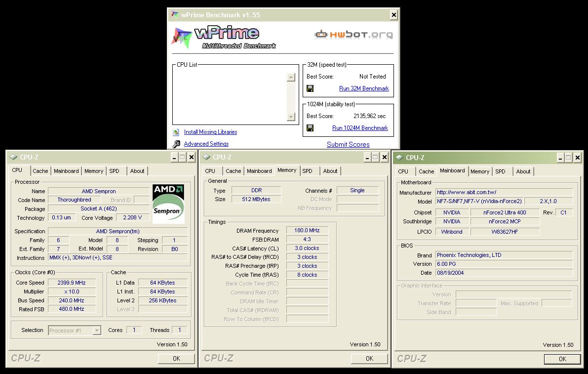Click OK in the left CPU-Z window

(176, 359)
